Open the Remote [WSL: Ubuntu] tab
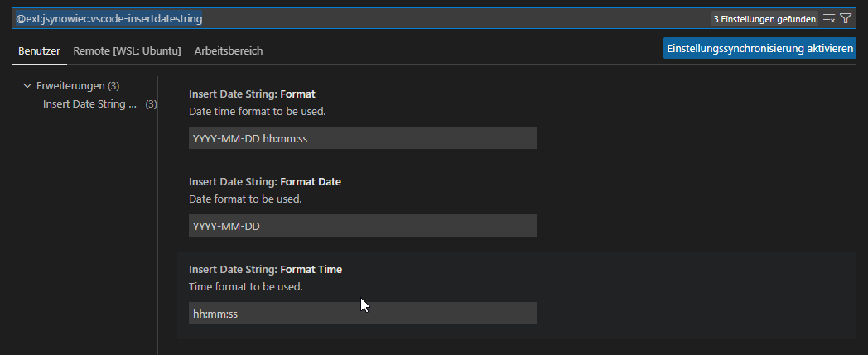The width and height of the screenshot is (868, 355). 127,50
